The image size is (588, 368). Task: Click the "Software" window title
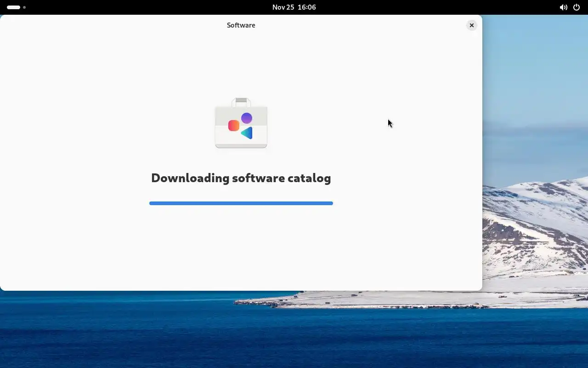coord(241,25)
